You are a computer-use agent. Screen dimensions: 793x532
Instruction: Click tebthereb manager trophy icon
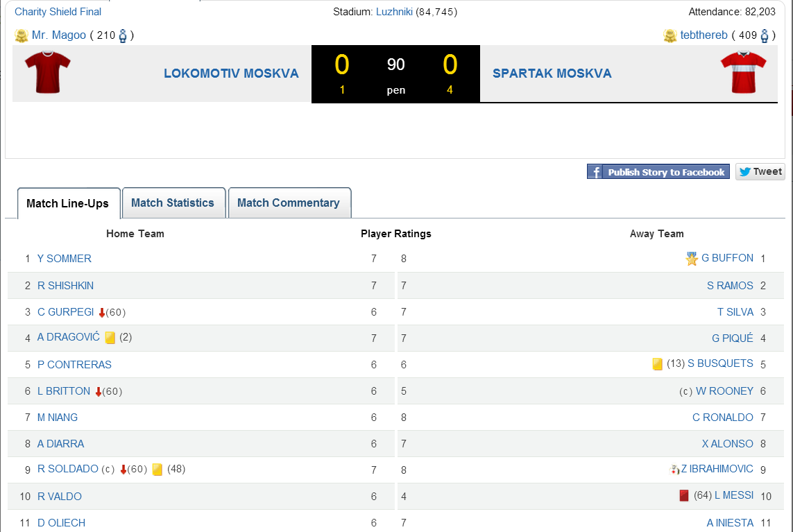point(670,35)
